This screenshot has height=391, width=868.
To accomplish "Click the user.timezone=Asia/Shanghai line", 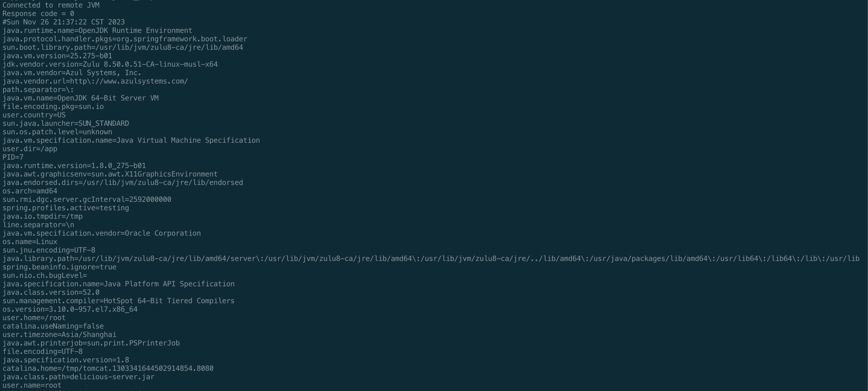I will (x=59, y=334).
